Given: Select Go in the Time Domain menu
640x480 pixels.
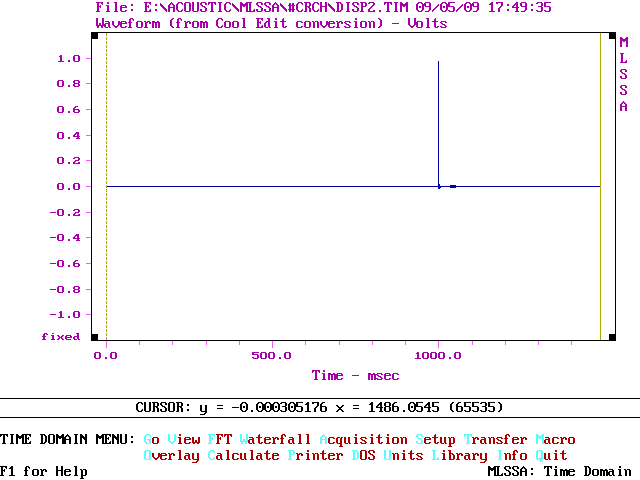Looking at the screenshot, I should pyautogui.click(x=151, y=440).
